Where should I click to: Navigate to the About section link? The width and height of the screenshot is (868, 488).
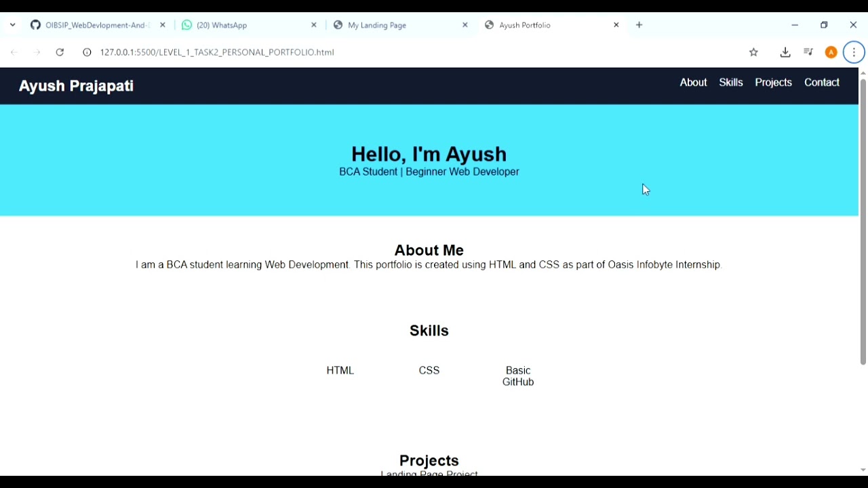[x=694, y=83]
